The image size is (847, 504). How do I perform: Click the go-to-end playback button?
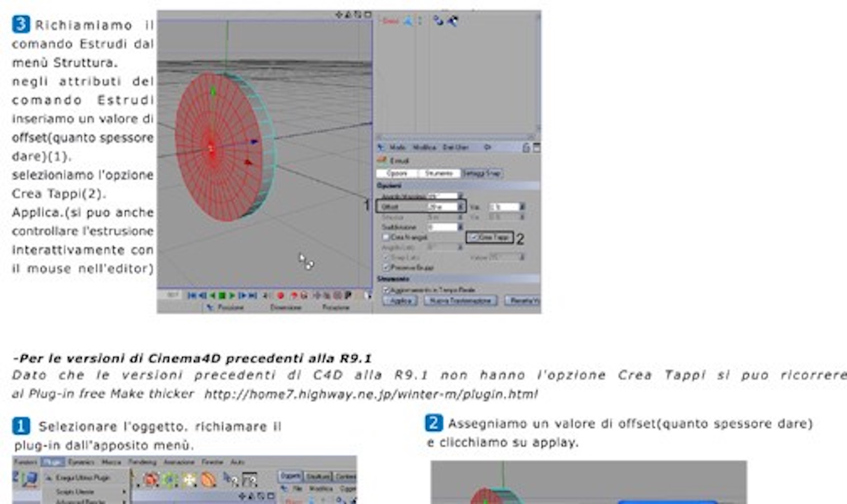point(253,295)
